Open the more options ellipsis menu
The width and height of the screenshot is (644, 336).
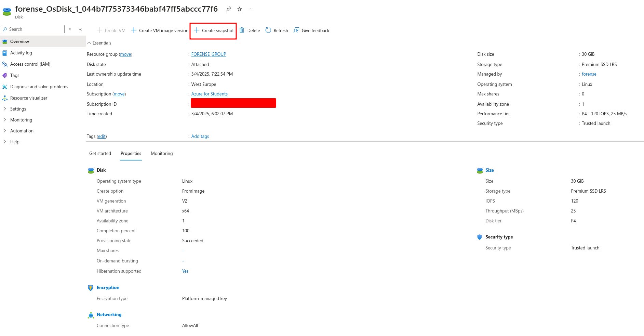[x=251, y=9]
